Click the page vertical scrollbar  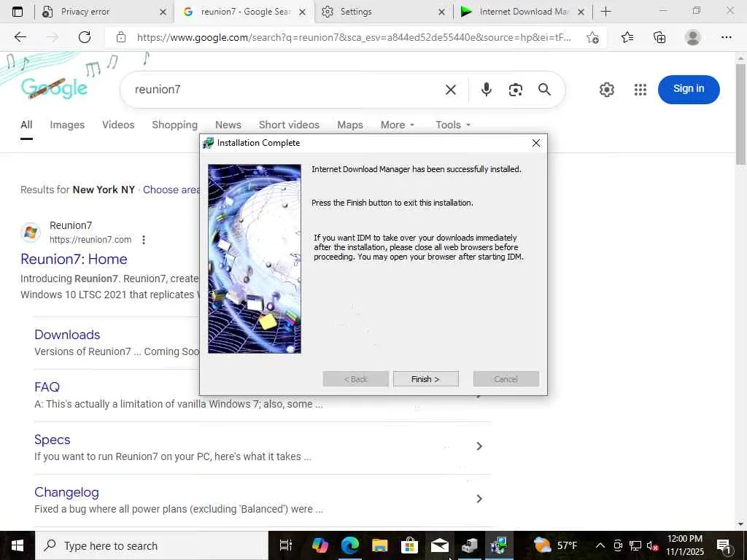pos(741,114)
